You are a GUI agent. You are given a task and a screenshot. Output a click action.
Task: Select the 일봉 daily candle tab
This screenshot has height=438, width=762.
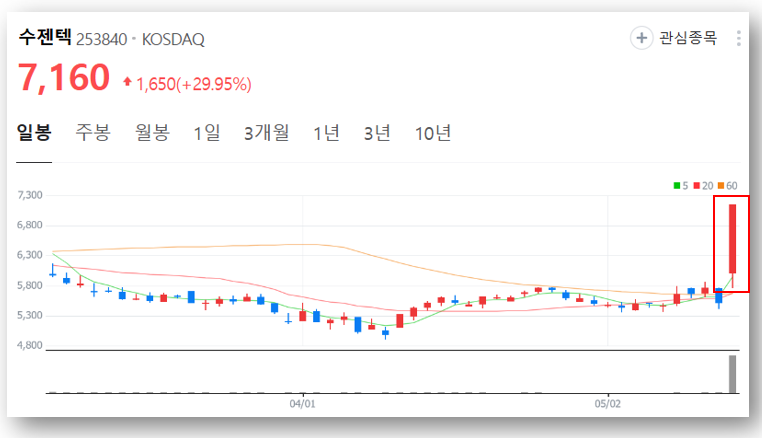coord(34,132)
